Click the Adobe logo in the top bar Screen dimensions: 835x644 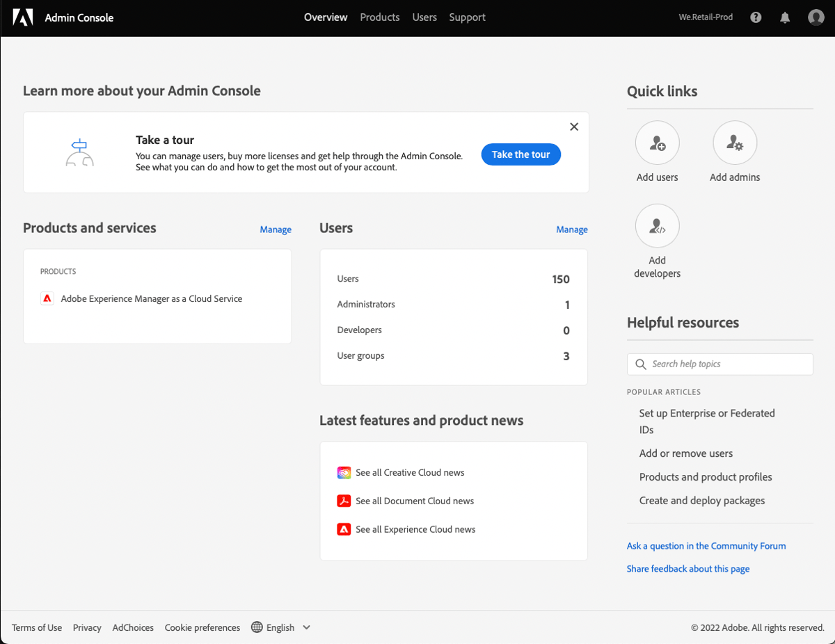[23, 17]
